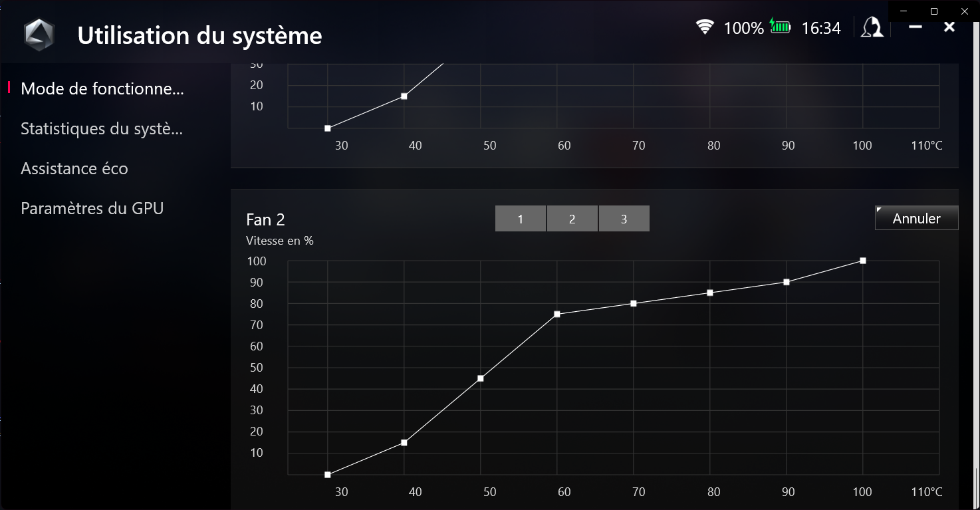This screenshot has width=980, height=510.
Task: Click the clock showing 16:34
Action: point(822,27)
